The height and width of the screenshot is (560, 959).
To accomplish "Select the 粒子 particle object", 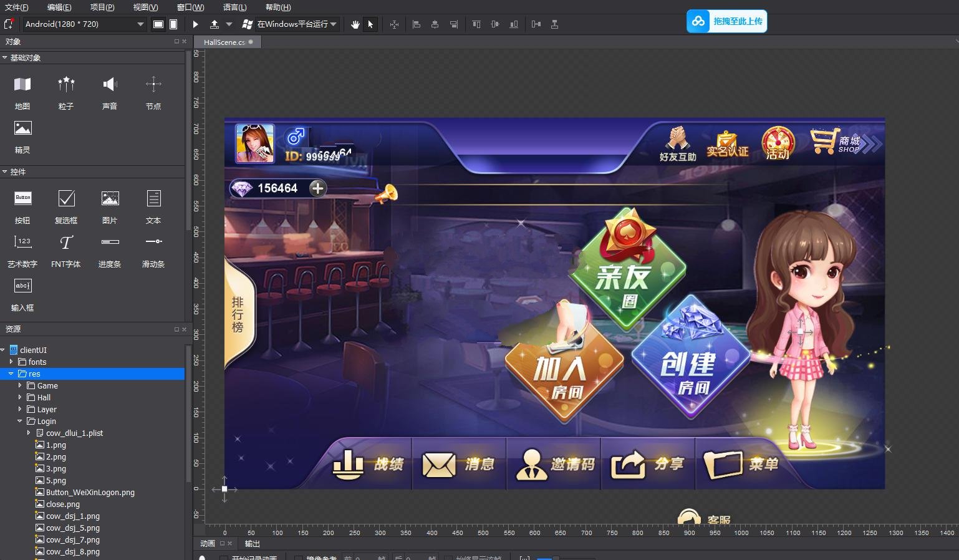I will click(x=66, y=92).
